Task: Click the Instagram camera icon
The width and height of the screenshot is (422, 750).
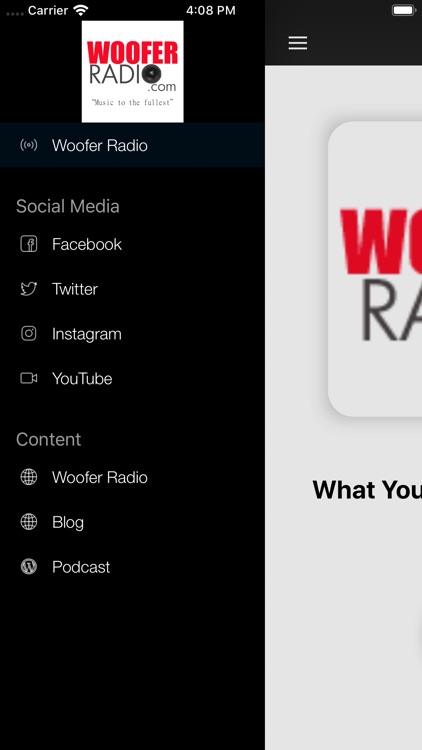Action: coord(29,333)
